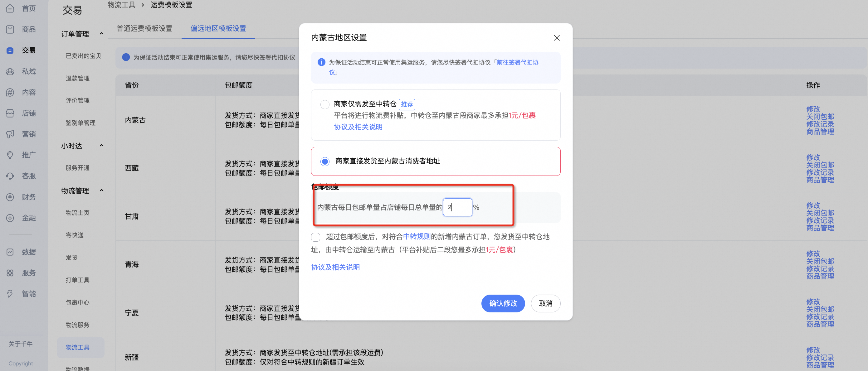
Task: Open 已卖出的宝贝 menu item
Action: tap(83, 56)
